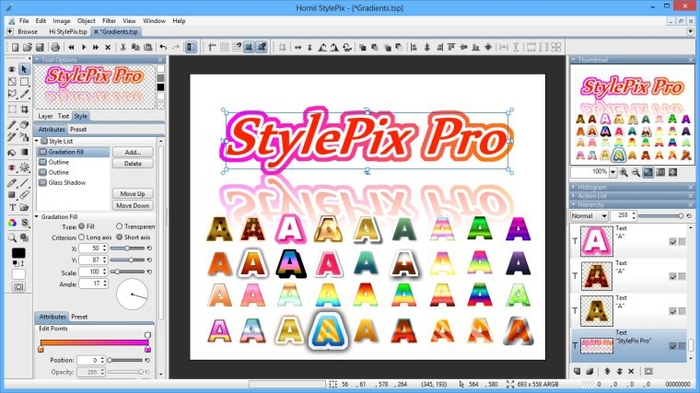This screenshot has width=700, height=393.
Task: Select the paint bucket fill tool
Action: (x=12, y=152)
